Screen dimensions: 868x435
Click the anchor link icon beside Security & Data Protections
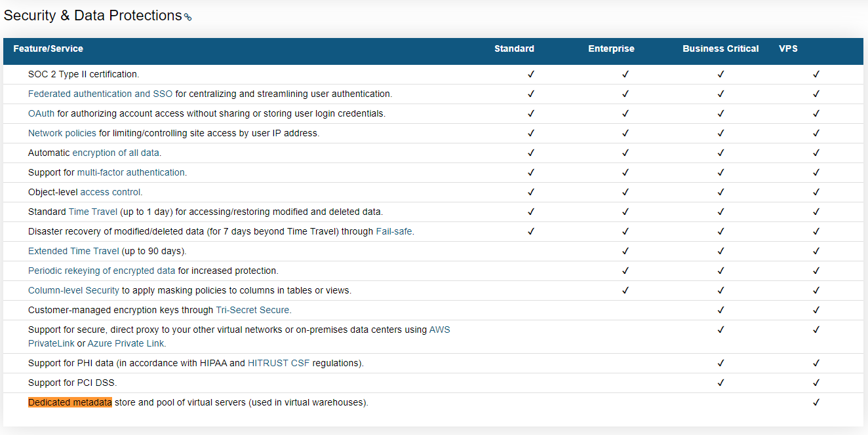point(187,18)
